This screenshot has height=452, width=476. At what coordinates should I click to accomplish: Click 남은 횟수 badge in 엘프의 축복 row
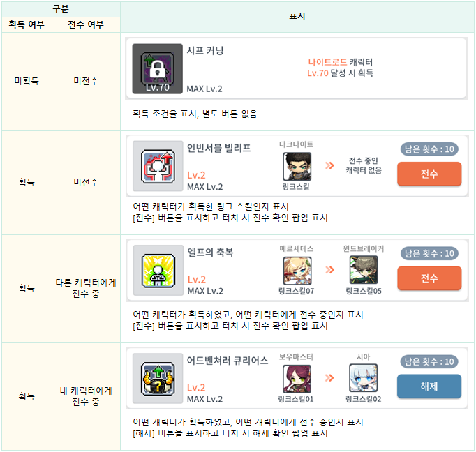click(x=429, y=253)
